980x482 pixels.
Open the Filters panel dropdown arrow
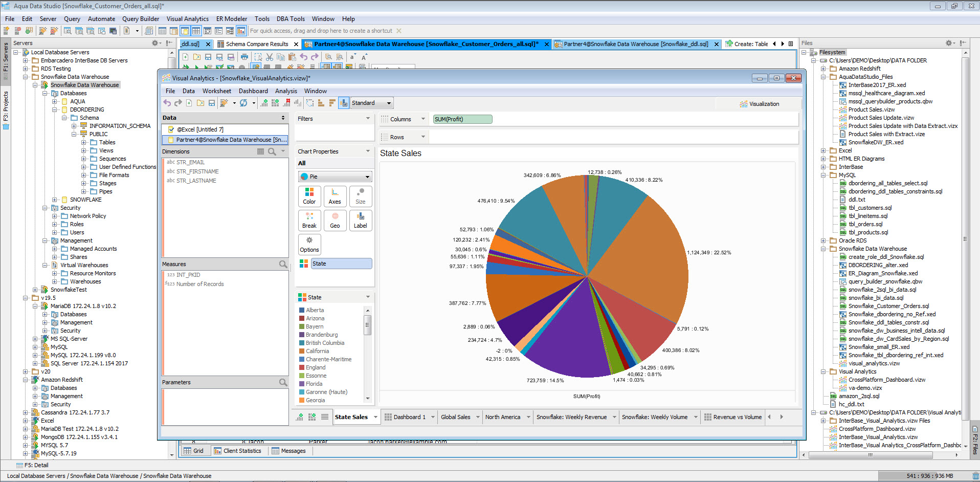point(368,118)
